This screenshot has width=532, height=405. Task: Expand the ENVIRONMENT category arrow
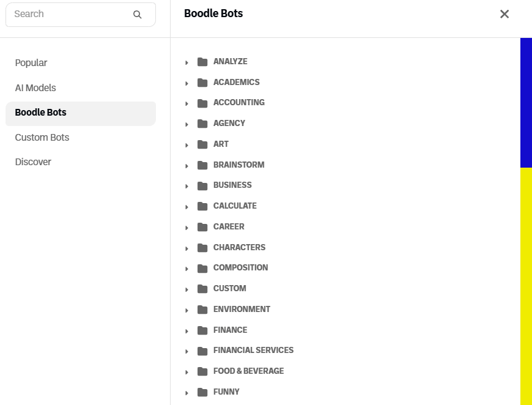187,310
